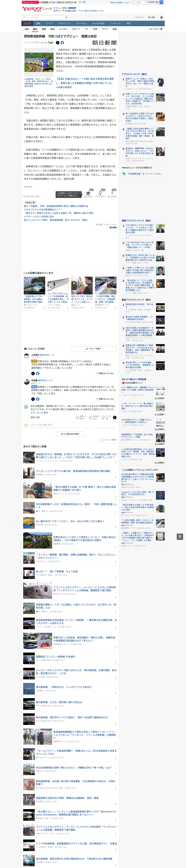Share 小林拓矢's comment on Facebook
186x868 pixels.
tap(38, 373)
